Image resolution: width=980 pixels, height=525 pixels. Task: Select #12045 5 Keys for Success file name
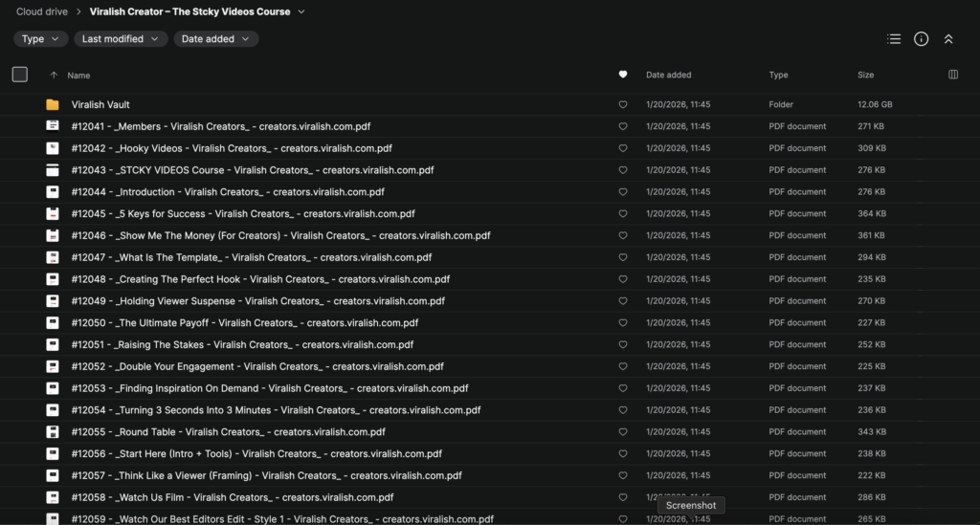(243, 213)
